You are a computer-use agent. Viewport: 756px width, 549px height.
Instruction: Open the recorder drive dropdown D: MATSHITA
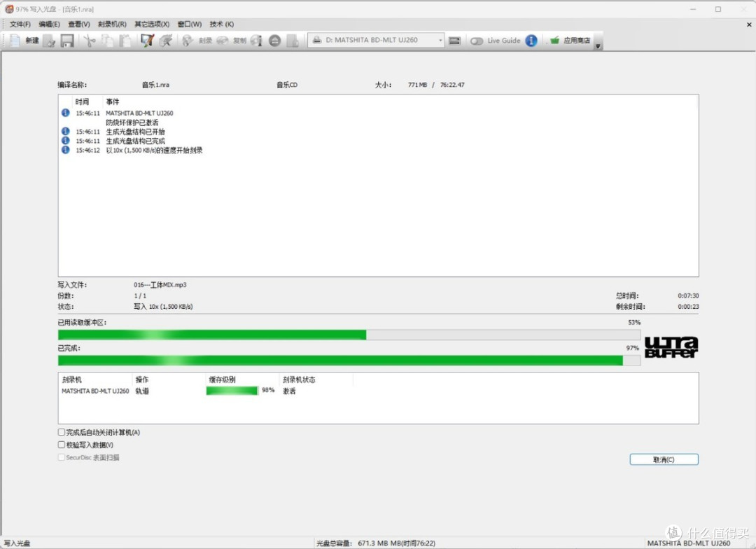pos(376,40)
